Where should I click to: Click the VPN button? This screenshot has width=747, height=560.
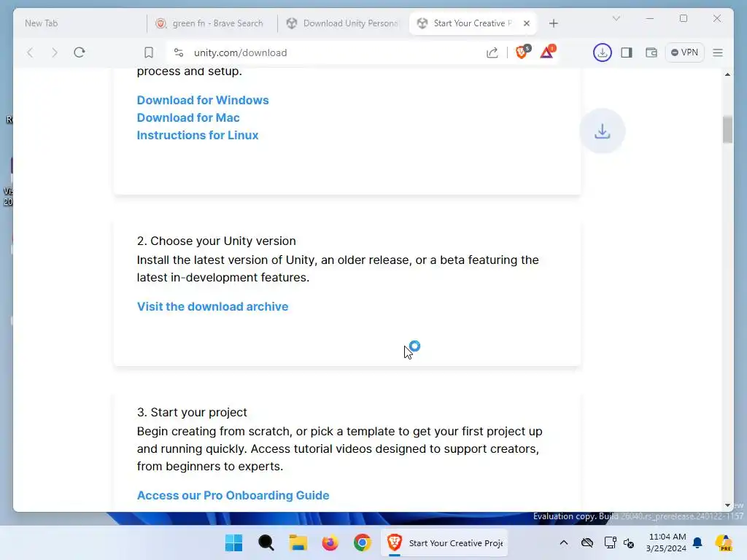click(x=684, y=52)
